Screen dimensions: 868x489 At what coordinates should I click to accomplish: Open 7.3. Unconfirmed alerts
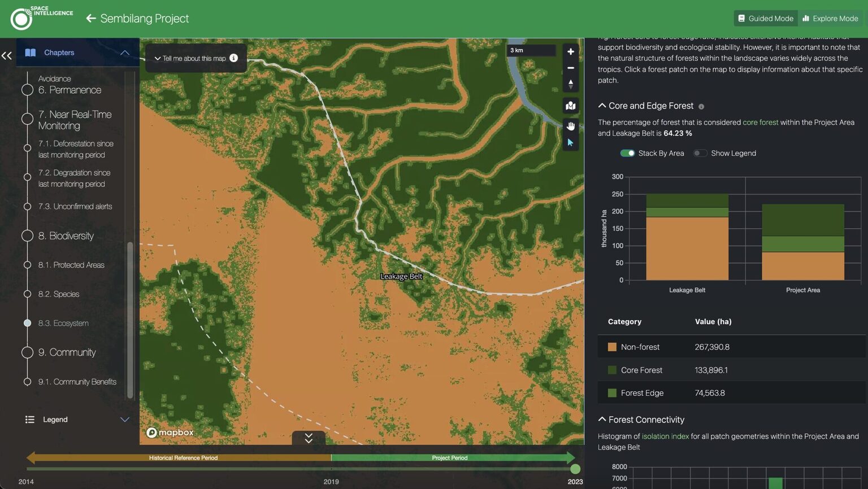click(x=75, y=206)
